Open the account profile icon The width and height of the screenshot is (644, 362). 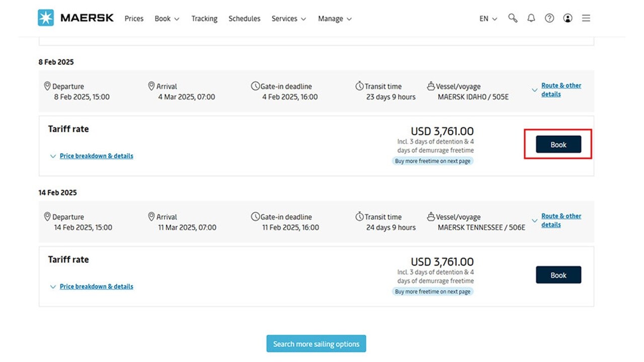[568, 18]
